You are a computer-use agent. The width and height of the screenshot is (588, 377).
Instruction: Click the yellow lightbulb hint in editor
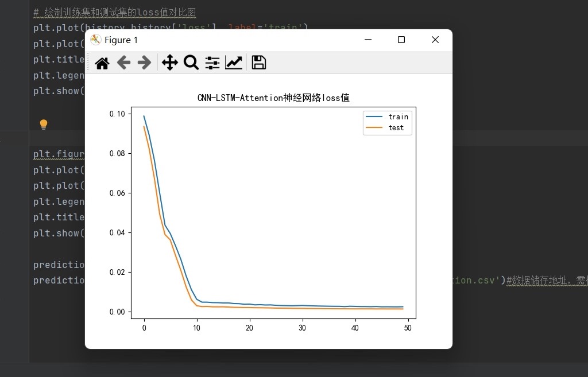44,125
